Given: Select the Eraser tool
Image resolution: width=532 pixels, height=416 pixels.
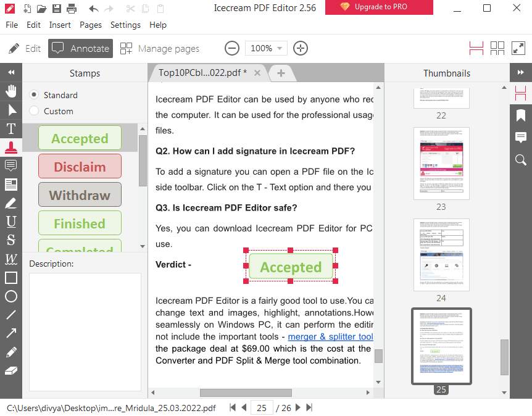Looking at the screenshot, I should (11, 370).
